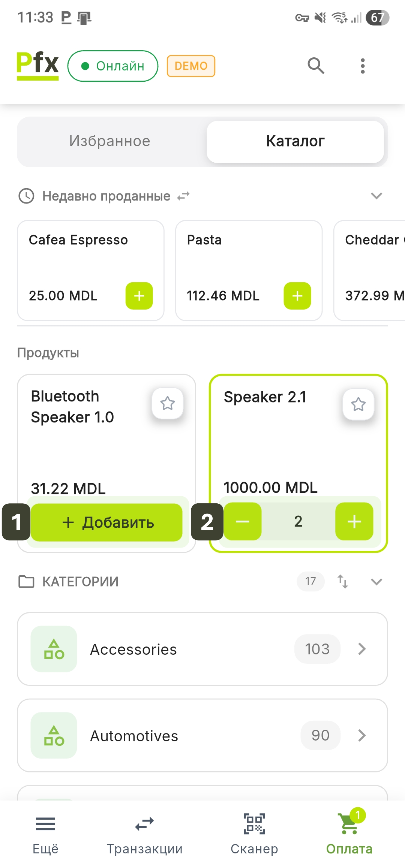Open the Automotives category row
The image size is (405, 868).
click(x=202, y=735)
